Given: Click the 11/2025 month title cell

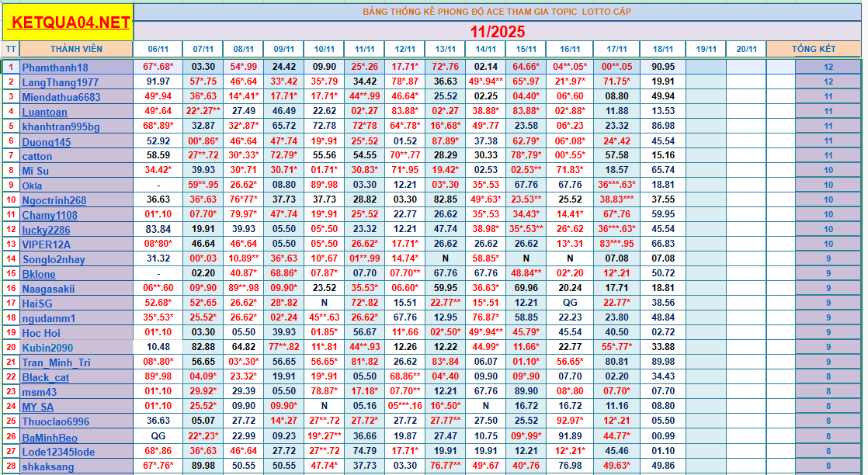Looking at the screenshot, I should click(497, 32).
